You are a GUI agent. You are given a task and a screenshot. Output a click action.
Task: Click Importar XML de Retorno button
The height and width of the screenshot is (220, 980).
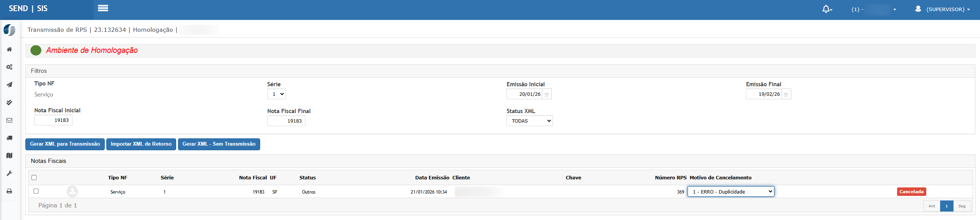pos(141,144)
